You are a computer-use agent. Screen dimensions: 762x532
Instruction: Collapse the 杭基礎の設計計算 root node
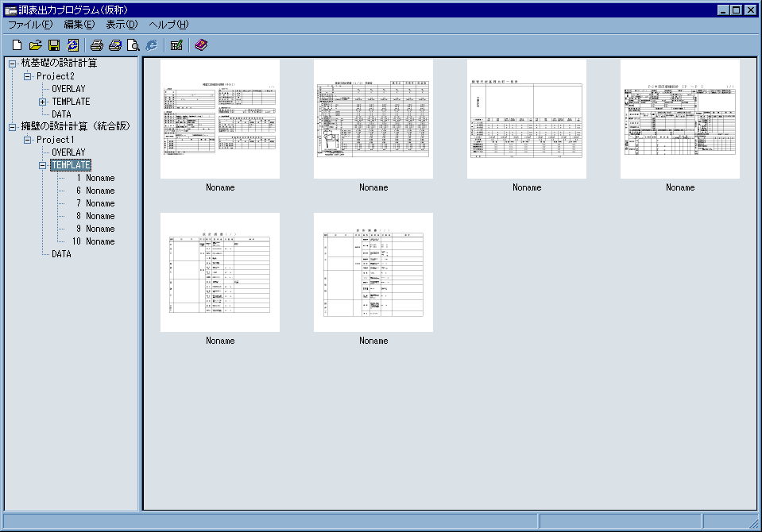pyautogui.click(x=12, y=64)
